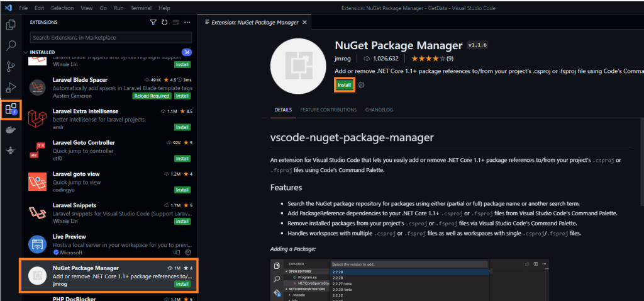Image resolution: width=644 pixels, height=301 pixels.
Task: Click Install for Laravel Snippets
Action: (x=182, y=221)
